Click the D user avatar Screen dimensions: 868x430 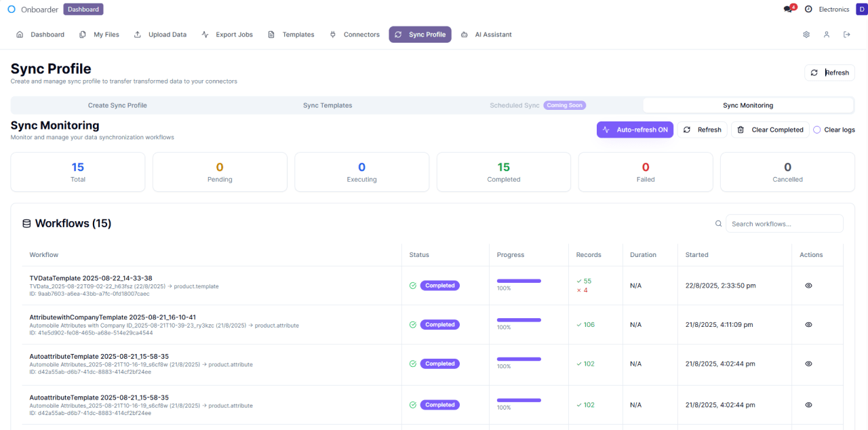pyautogui.click(x=861, y=9)
